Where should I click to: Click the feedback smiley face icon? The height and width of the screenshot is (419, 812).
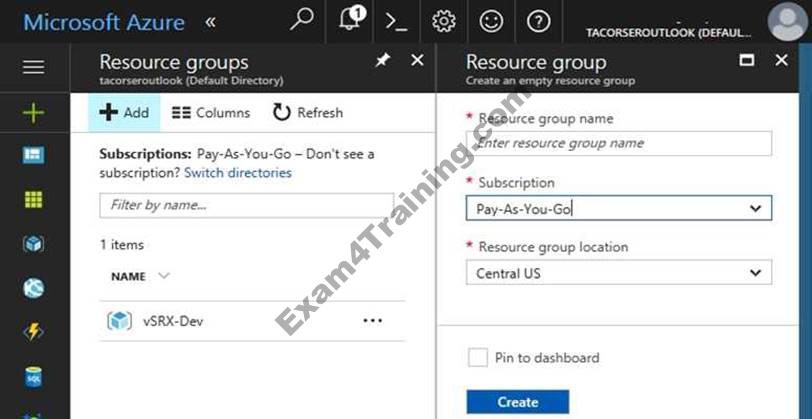click(491, 21)
